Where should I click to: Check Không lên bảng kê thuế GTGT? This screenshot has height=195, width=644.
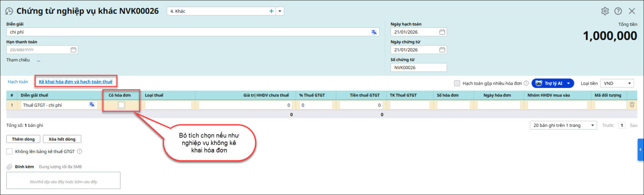coord(9,151)
